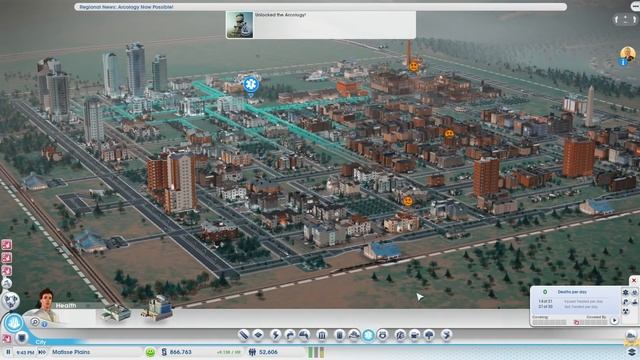Screen dimensions: 640x360
Task: Open the Disasters menu icon at toolbar end
Action: click(447, 335)
